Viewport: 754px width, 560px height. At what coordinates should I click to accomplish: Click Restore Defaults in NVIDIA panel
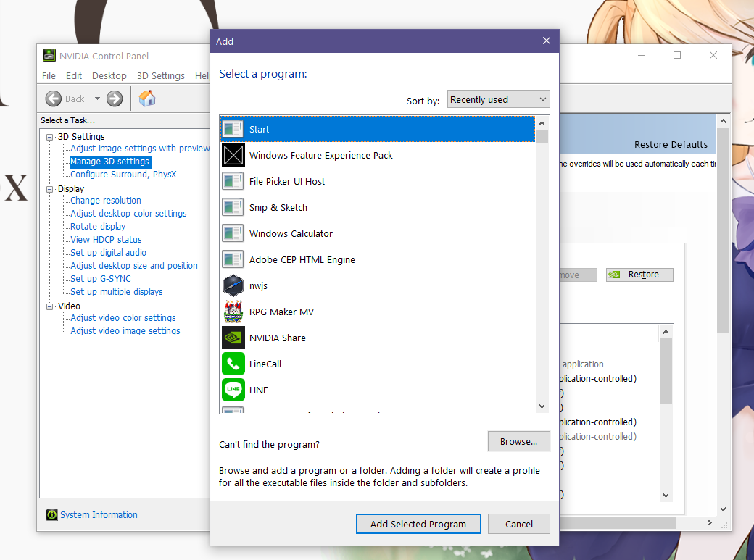(x=671, y=145)
